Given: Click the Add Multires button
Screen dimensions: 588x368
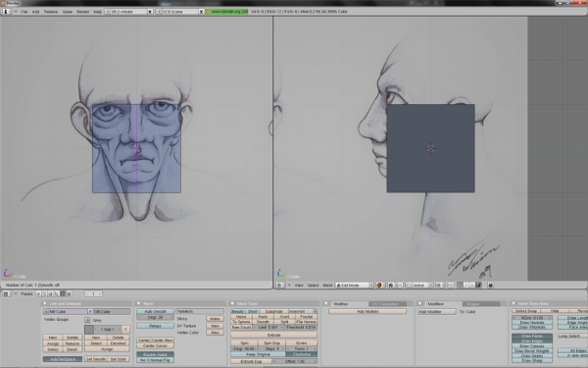Looking at the screenshot, I should point(367,311).
